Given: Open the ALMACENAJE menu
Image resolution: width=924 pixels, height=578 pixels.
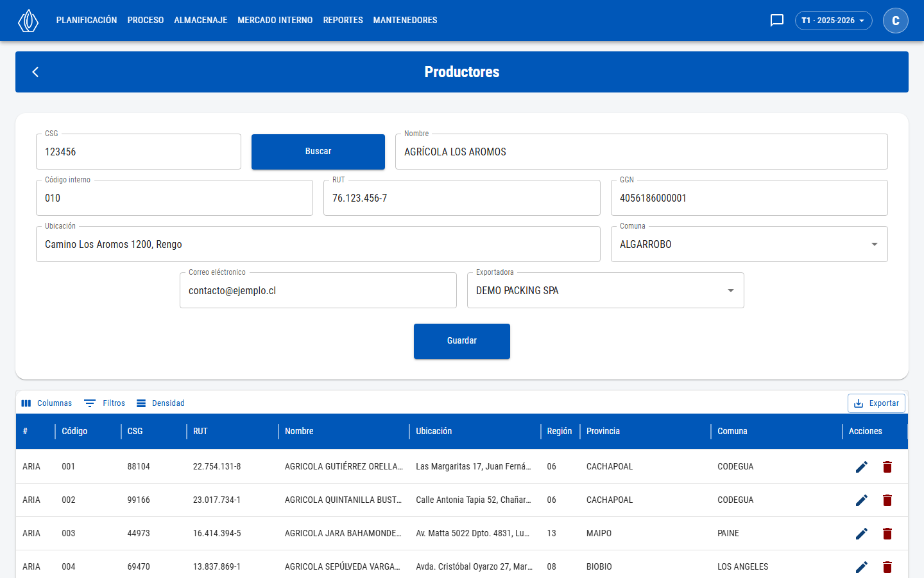Looking at the screenshot, I should click(x=201, y=21).
